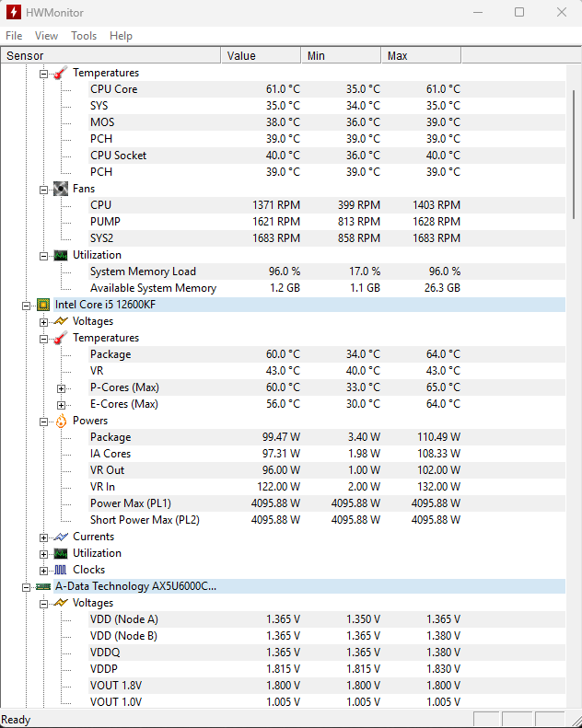582x728 pixels.
Task: Click the fan icon next to Fans
Action: click(x=61, y=189)
